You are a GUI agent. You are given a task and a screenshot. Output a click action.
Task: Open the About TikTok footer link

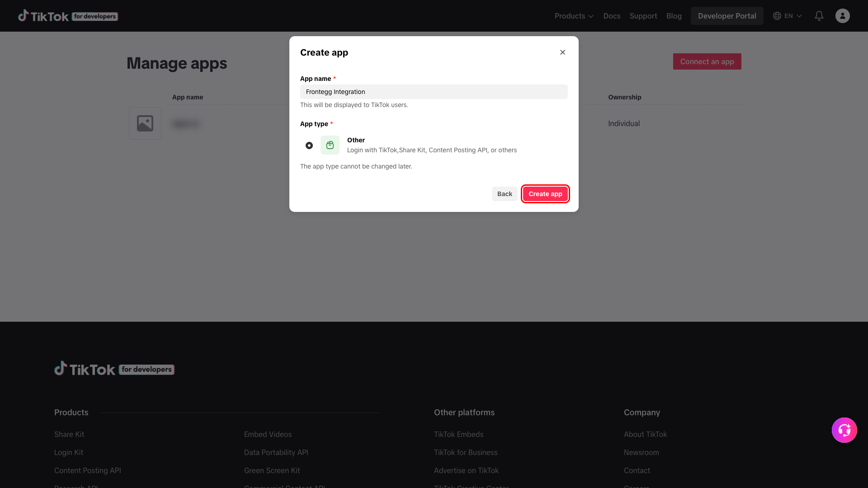645,434
